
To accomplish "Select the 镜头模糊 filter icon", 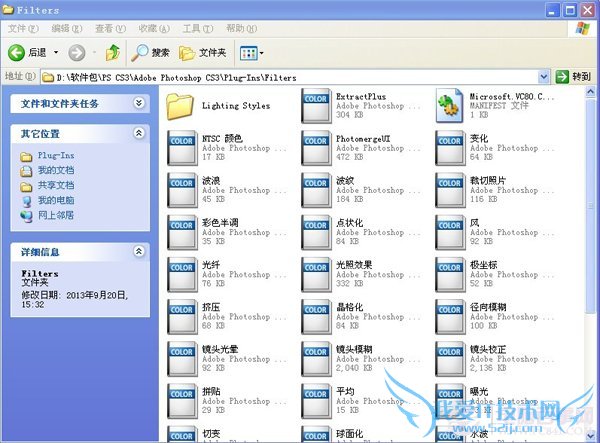I will [x=316, y=359].
